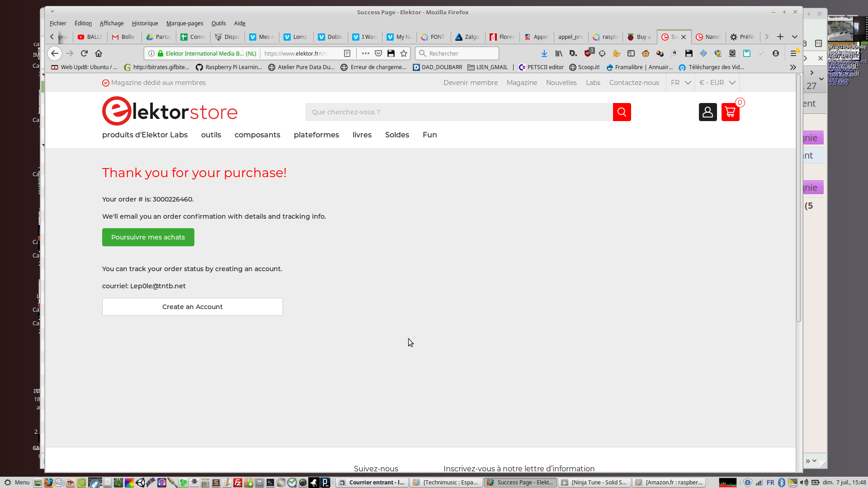868x488 pixels.
Task: Click the Poursuivre mes achats button
Action: [x=148, y=237]
